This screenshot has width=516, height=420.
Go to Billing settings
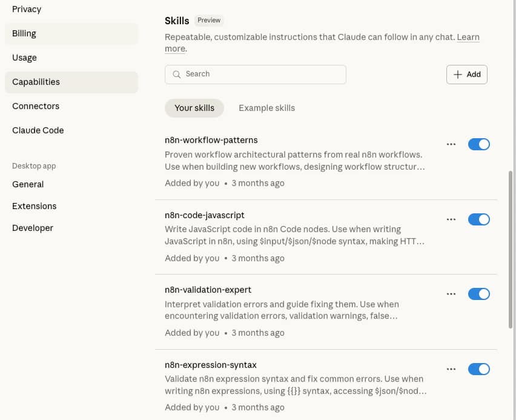[x=24, y=33]
